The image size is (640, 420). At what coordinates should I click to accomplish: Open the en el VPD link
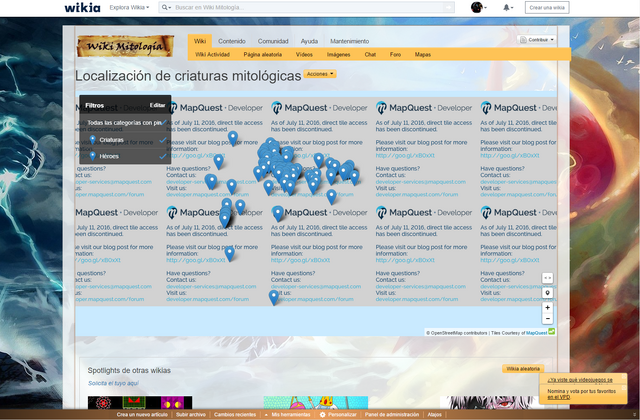click(x=559, y=397)
